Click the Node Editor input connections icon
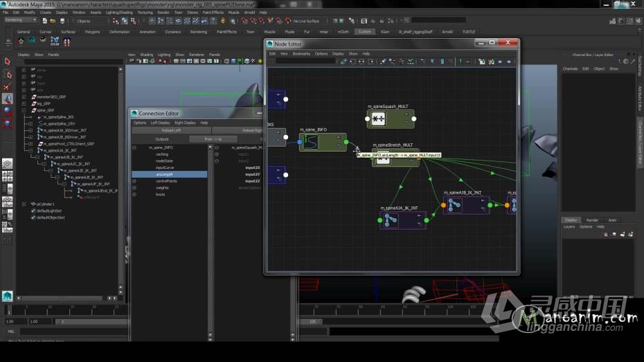644x362 pixels. (352, 62)
